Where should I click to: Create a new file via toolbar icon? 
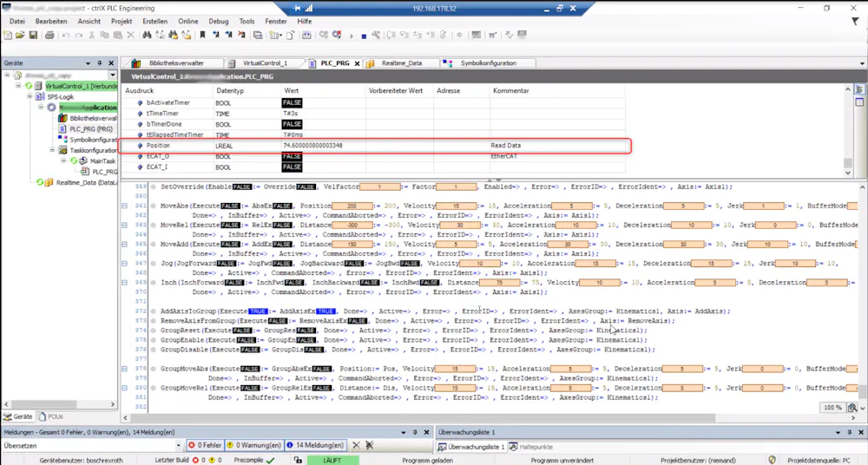[x=8, y=35]
